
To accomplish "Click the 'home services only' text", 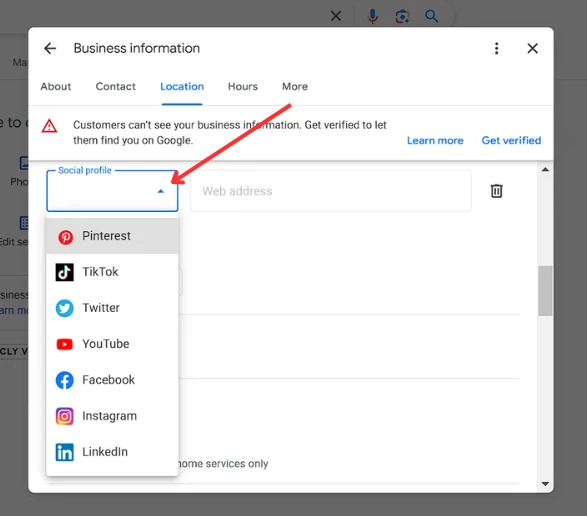I will coord(223,464).
